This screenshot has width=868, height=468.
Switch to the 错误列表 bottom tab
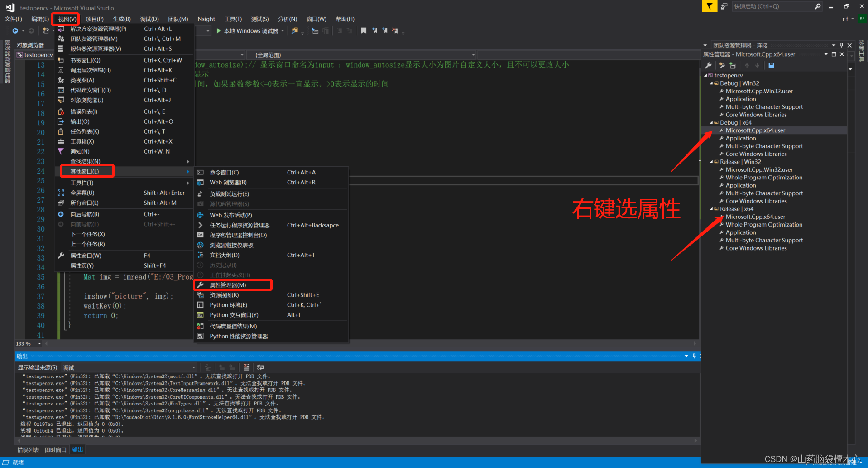click(28, 450)
